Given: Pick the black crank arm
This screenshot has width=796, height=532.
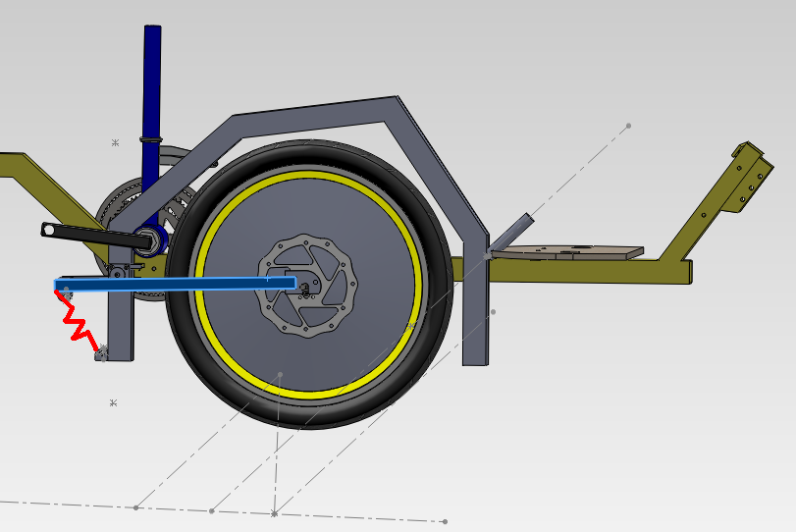Looking at the screenshot, I should (x=94, y=236).
